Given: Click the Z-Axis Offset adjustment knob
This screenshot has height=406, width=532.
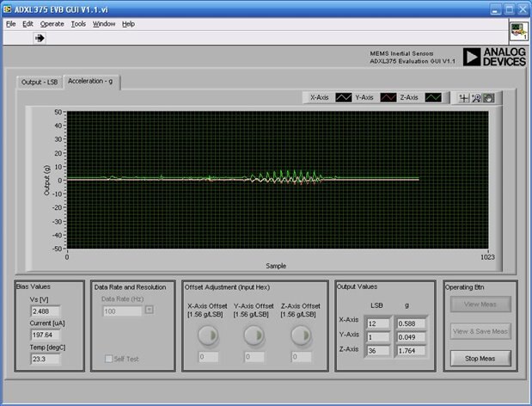Looking at the screenshot, I should point(300,335).
